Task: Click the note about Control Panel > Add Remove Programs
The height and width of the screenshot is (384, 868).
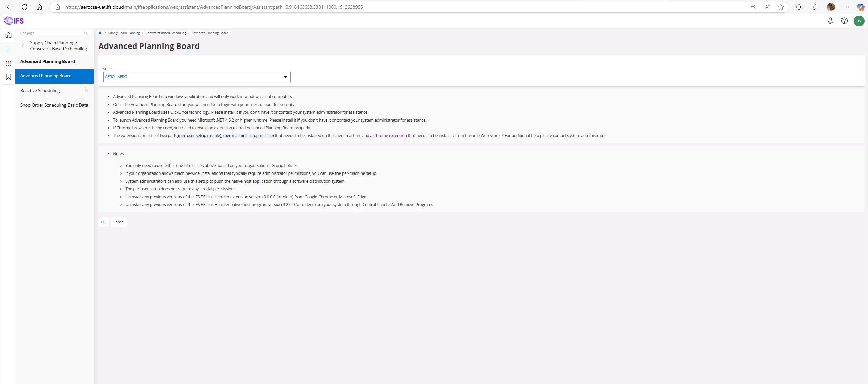Action: coord(279,205)
